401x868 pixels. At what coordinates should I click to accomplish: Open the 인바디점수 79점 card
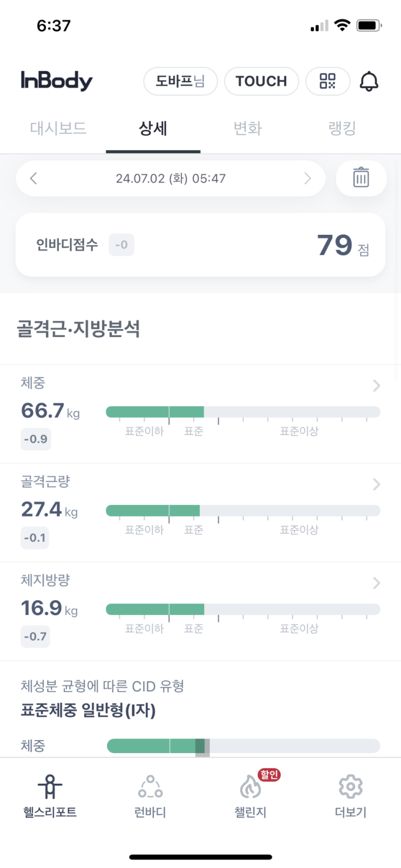click(x=200, y=245)
